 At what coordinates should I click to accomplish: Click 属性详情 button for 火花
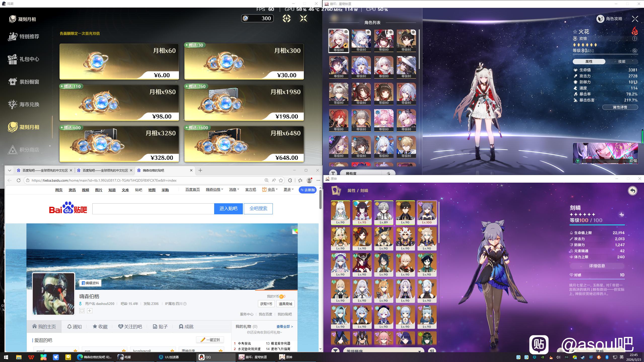[x=620, y=107]
